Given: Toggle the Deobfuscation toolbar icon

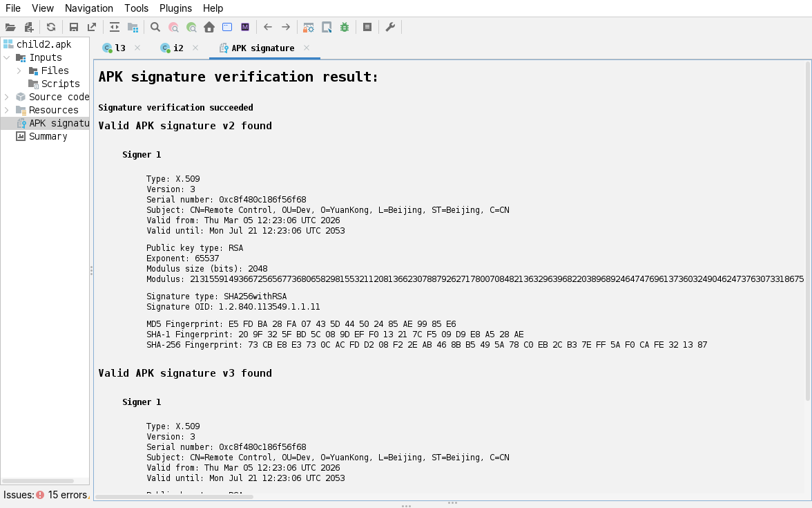Looking at the screenshot, I should tap(309, 28).
